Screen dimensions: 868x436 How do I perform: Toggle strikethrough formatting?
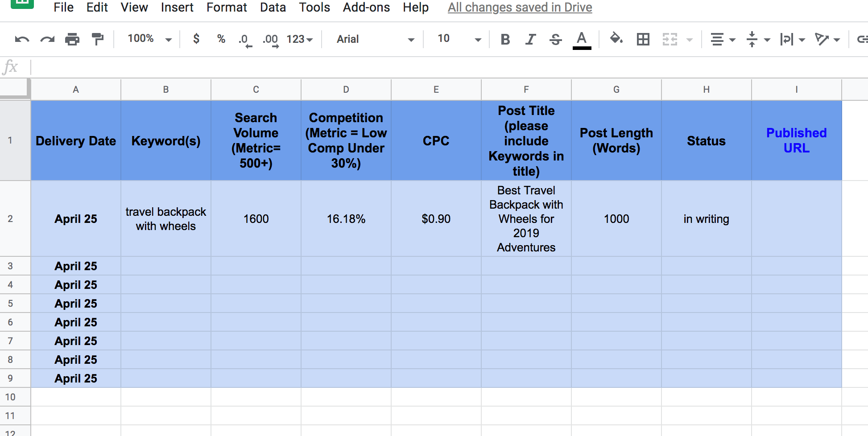[x=555, y=39]
